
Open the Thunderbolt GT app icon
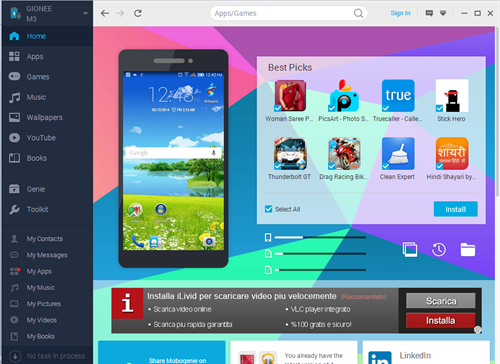[x=290, y=153]
